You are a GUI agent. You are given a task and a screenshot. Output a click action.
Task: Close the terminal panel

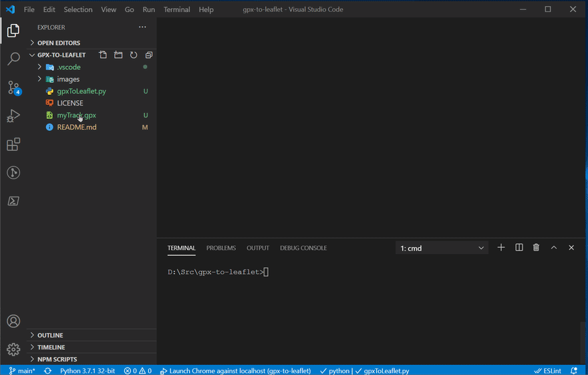tap(571, 247)
